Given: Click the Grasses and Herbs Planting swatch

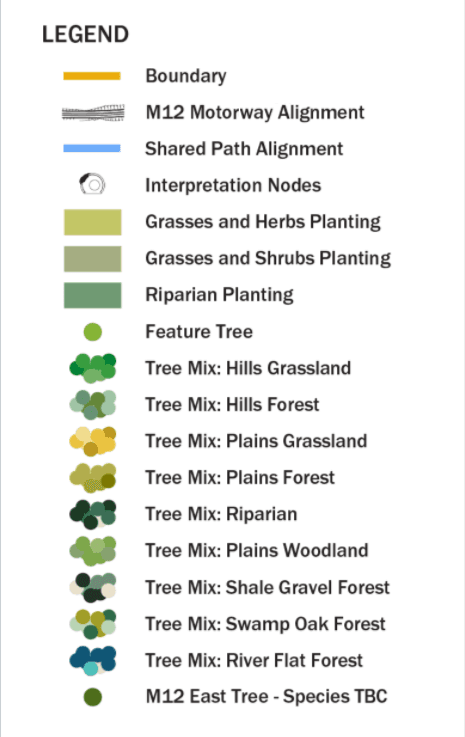Looking at the screenshot, I should tap(93, 222).
